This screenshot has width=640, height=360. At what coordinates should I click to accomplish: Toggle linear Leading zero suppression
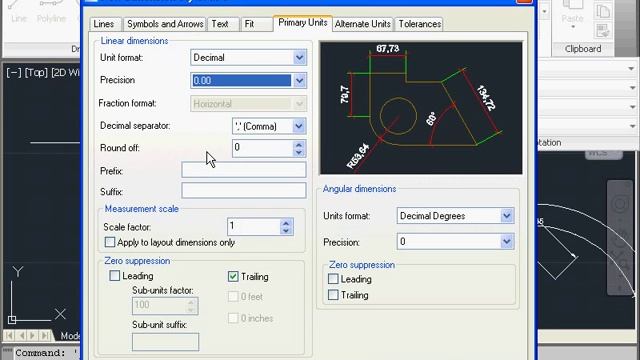115,276
